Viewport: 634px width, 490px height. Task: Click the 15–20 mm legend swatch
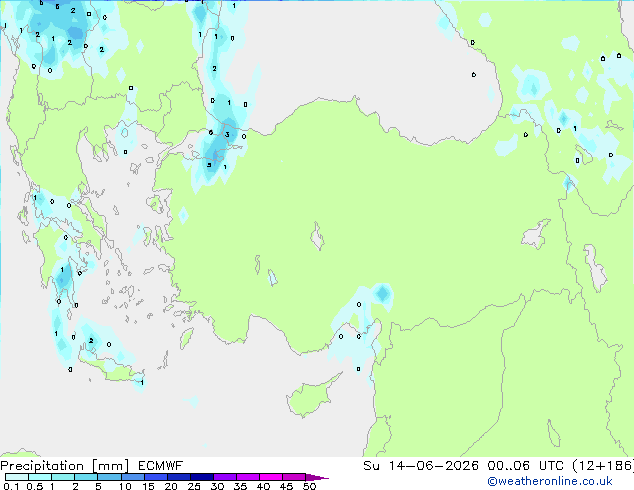point(155,477)
